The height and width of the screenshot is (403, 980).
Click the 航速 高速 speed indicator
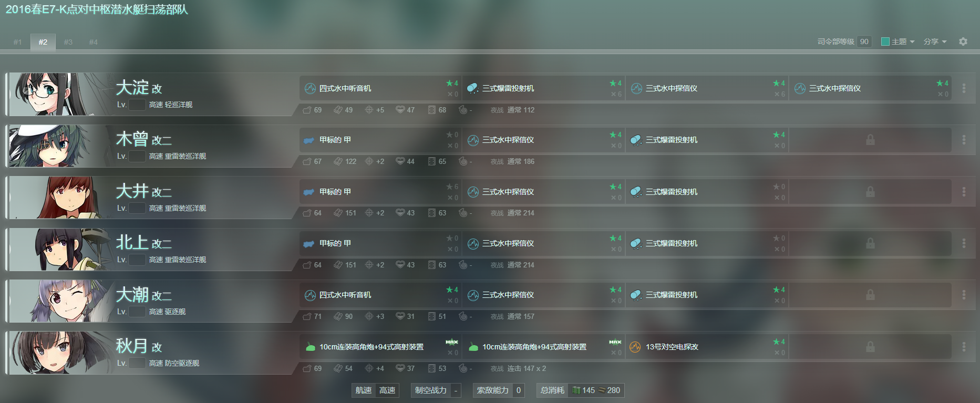click(375, 390)
